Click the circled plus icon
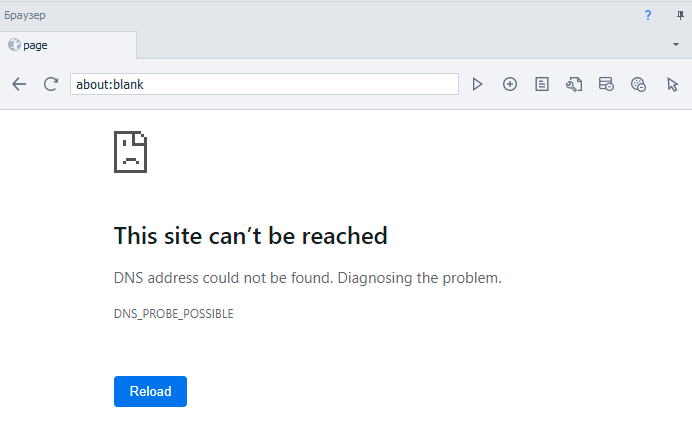The height and width of the screenshot is (425, 692). point(510,84)
